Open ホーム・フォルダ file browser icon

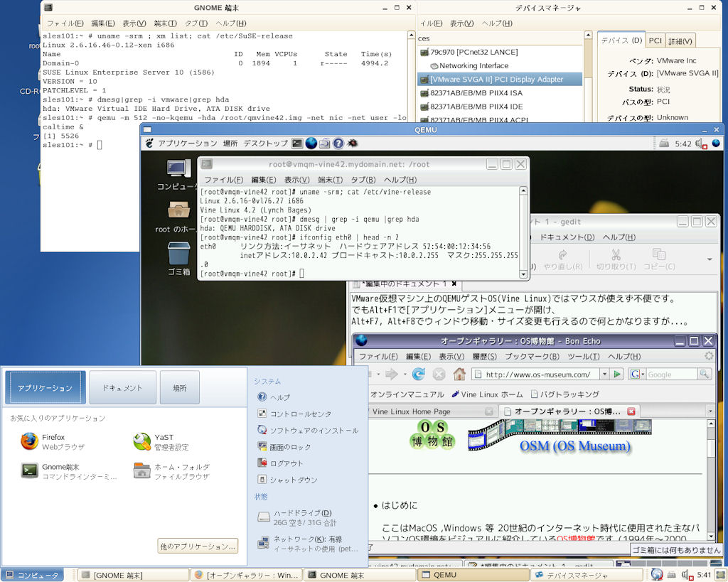(141, 470)
